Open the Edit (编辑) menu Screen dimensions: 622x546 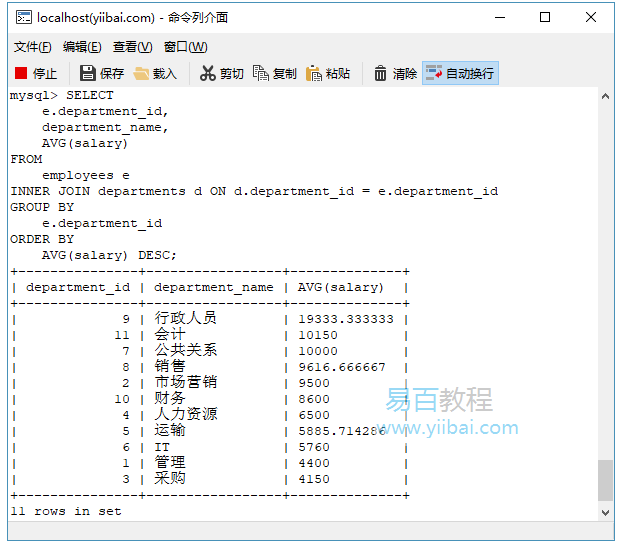82,47
